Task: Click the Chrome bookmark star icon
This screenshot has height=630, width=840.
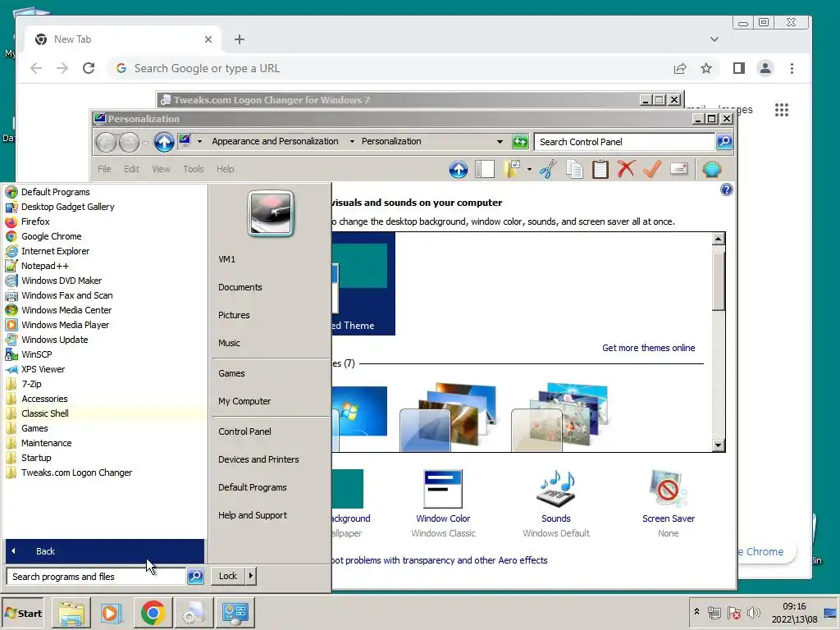Action: tap(706, 68)
